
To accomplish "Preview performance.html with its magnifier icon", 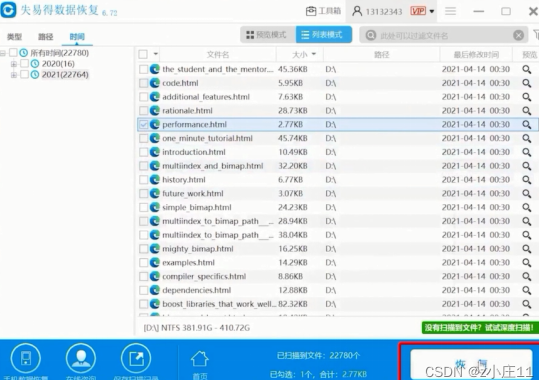I will (x=526, y=124).
